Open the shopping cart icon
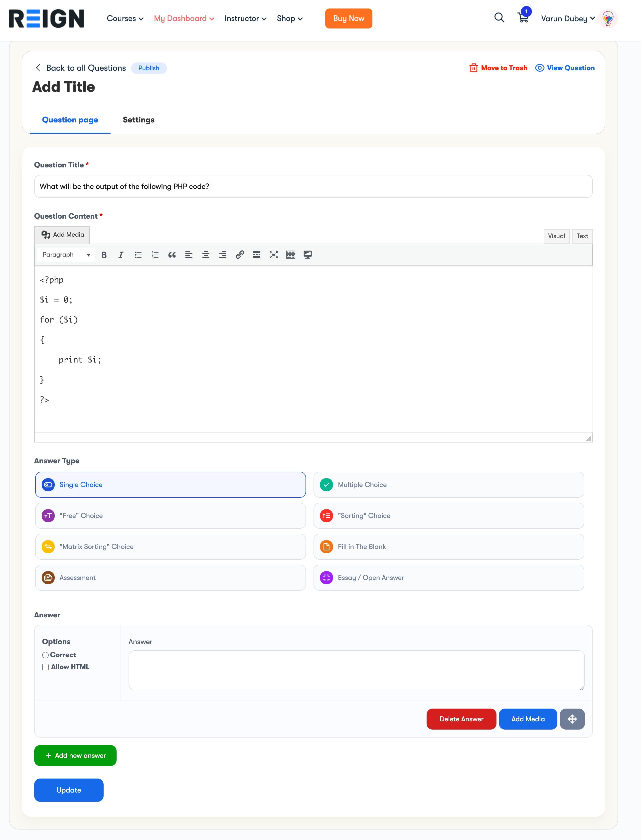 523,17
